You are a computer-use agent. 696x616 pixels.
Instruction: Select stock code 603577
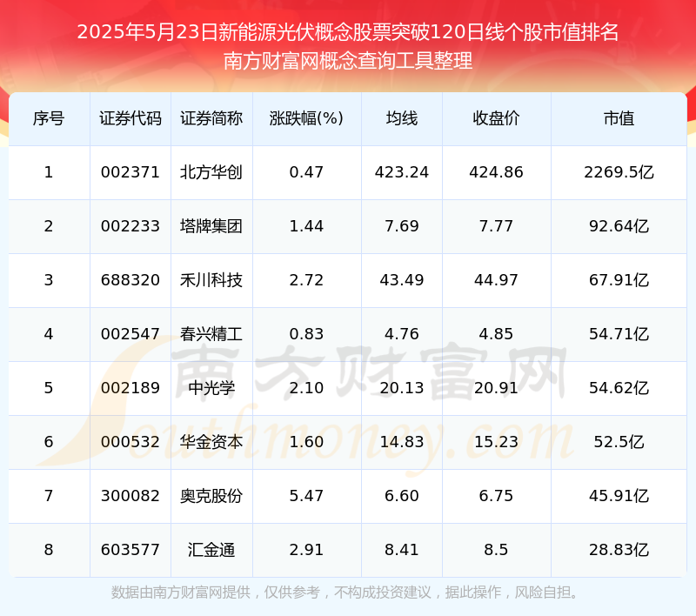coord(130,549)
